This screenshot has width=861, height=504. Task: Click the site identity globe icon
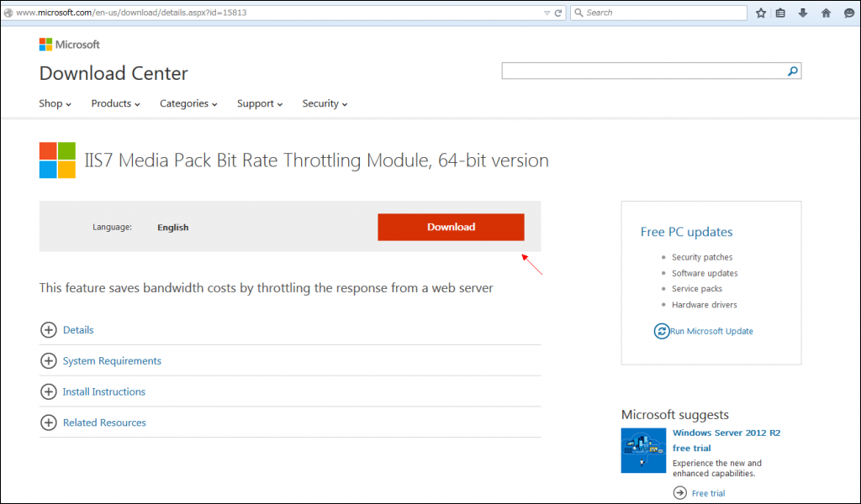[x=8, y=13]
